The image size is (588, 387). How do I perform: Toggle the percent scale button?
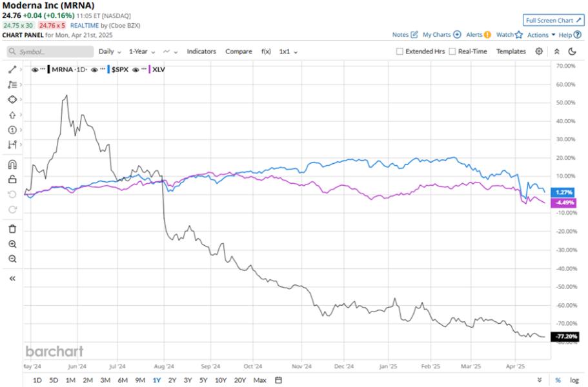point(558,381)
